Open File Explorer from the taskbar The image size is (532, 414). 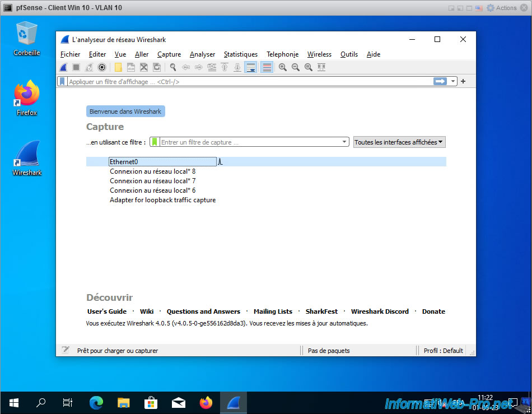(124, 403)
